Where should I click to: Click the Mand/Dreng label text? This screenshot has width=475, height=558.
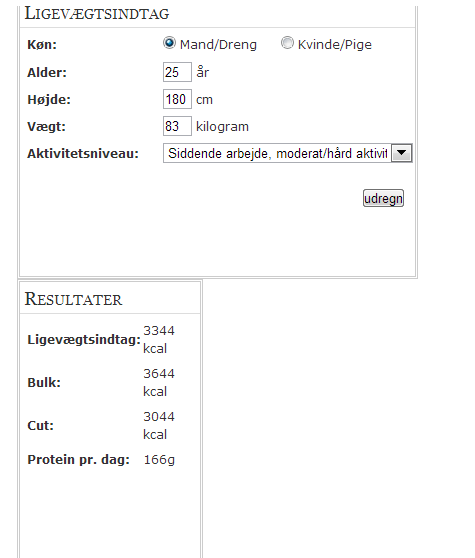point(218,44)
